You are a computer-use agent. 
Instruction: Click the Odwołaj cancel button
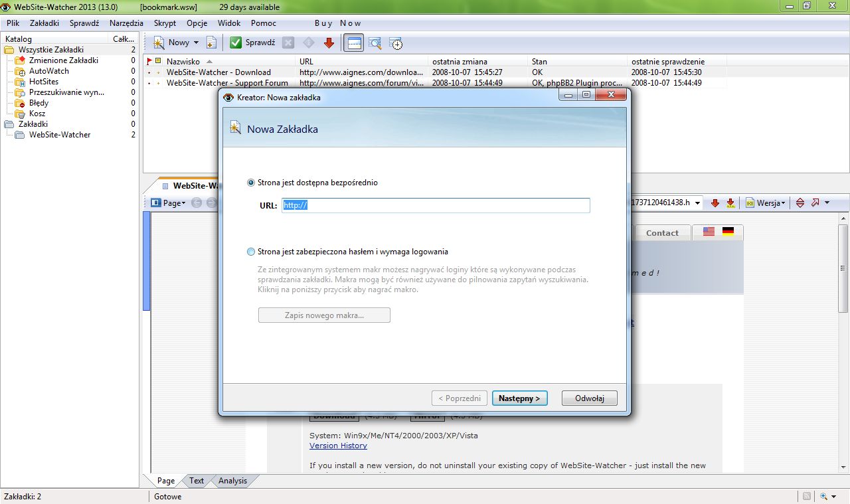[x=590, y=398]
